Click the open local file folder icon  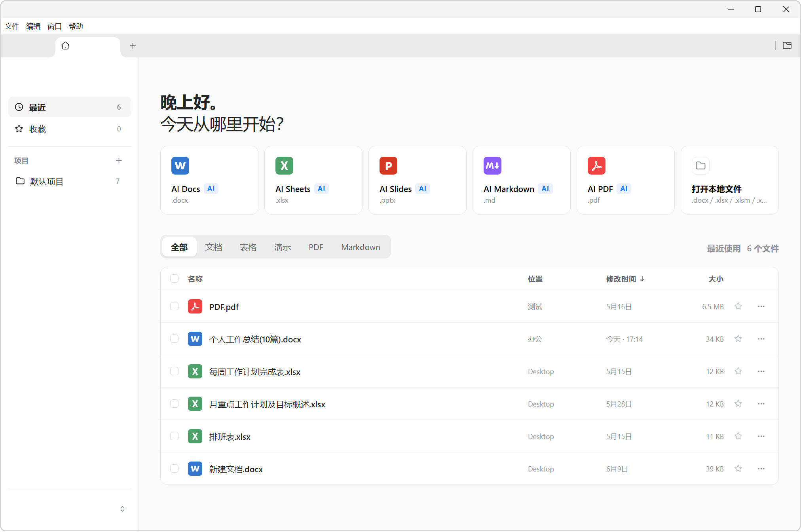click(x=700, y=165)
